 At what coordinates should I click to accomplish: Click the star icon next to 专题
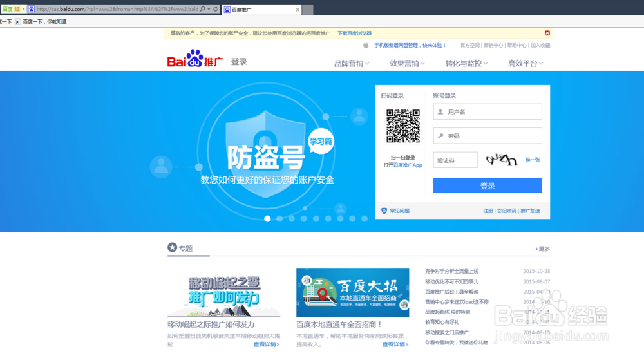(172, 247)
